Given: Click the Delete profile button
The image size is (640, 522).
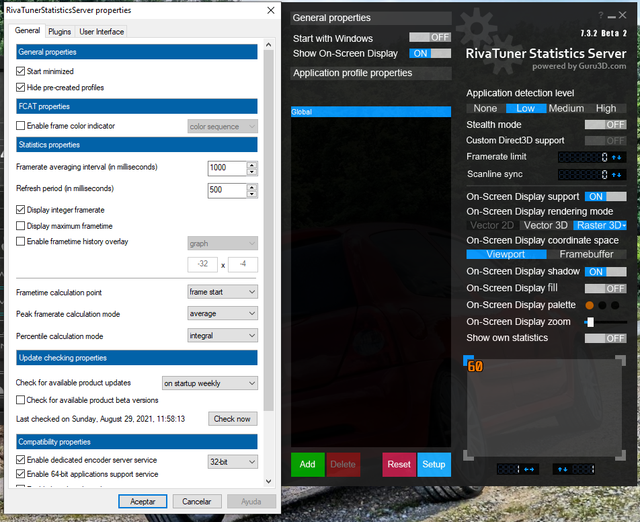Looking at the screenshot, I should coord(343,464).
